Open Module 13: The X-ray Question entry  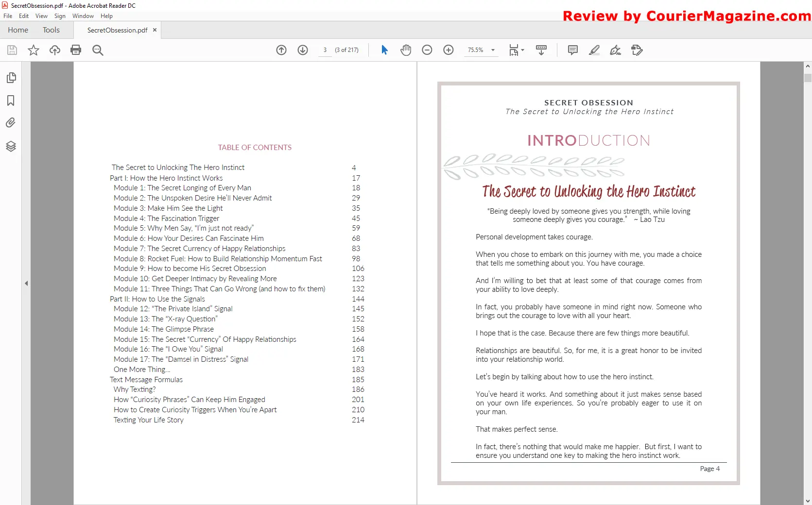click(x=166, y=319)
